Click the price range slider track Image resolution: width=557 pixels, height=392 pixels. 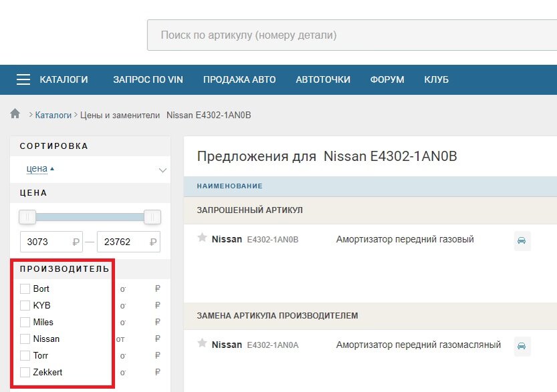[90, 217]
